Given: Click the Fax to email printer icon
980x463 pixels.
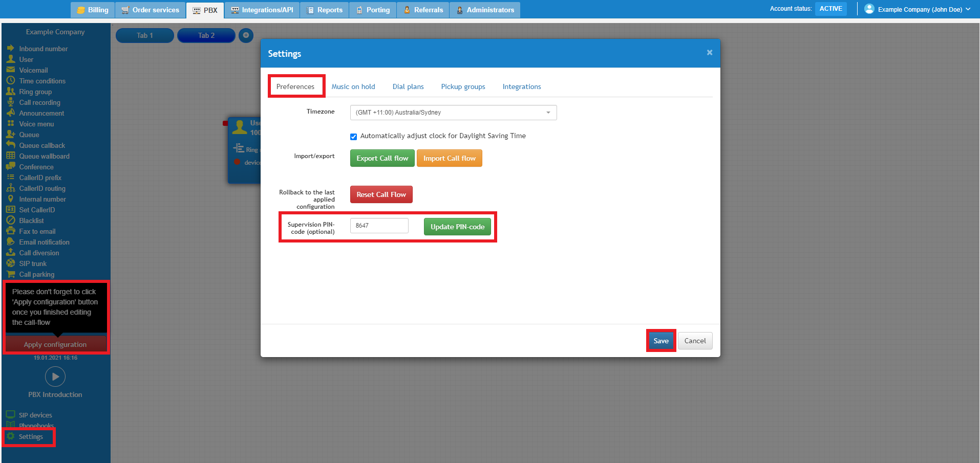Looking at the screenshot, I should [10, 231].
